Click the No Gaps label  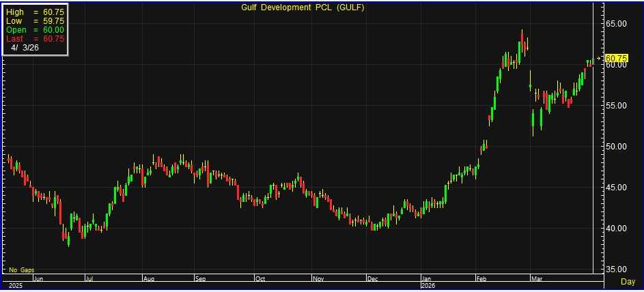(20, 270)
